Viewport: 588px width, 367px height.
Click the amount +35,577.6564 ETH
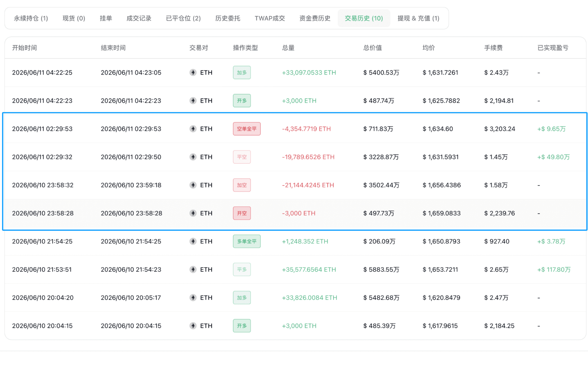pyautogui.click(x=309, y=269)
